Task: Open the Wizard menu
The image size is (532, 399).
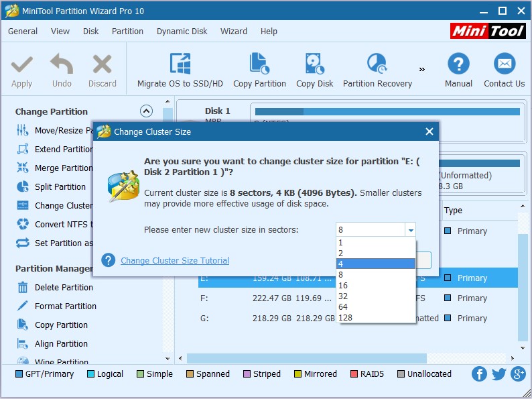Action: (x=234, y=32)
